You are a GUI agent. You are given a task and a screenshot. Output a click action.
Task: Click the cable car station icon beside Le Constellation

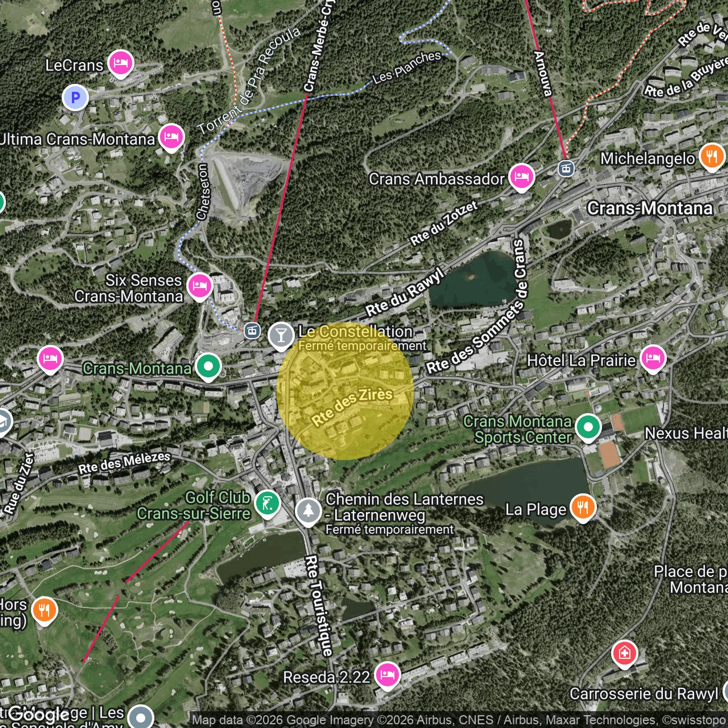tap(252, 331)
